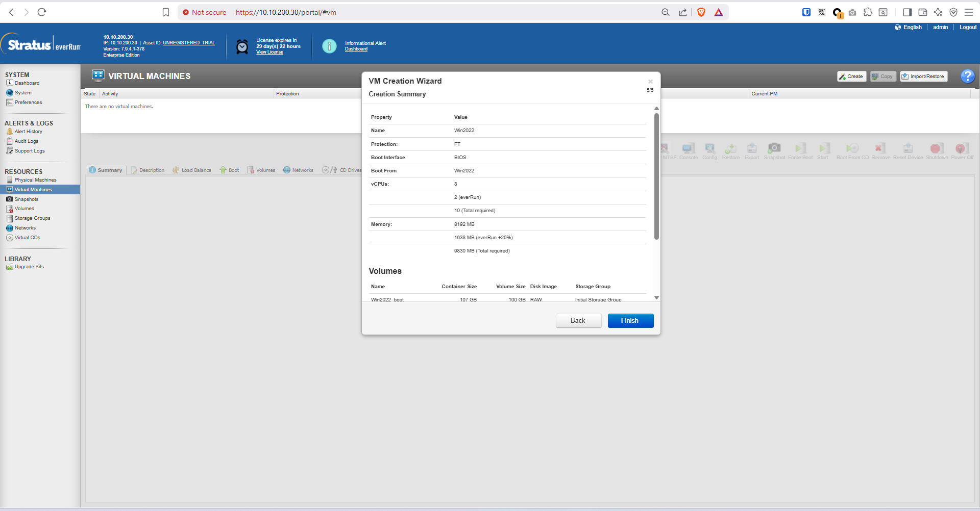Click the Back button in wizard
980x511 pixels.
[578, 321]
